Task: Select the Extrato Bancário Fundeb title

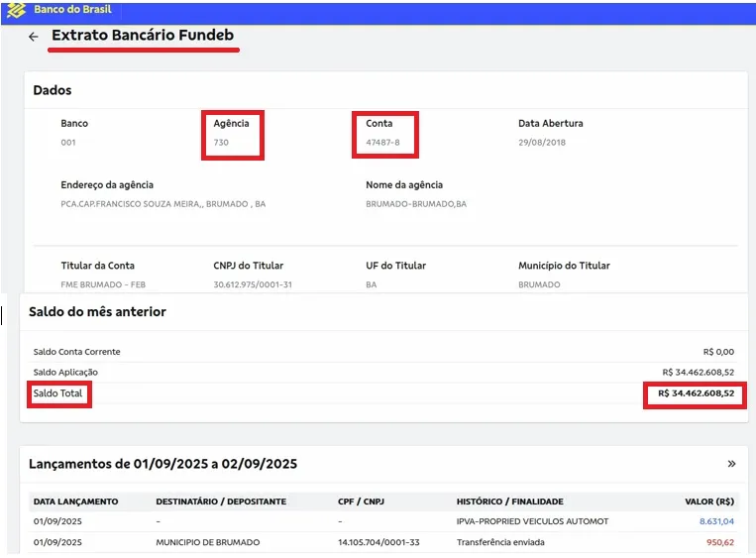Action: pyautogui.click(x=143, y=36)
